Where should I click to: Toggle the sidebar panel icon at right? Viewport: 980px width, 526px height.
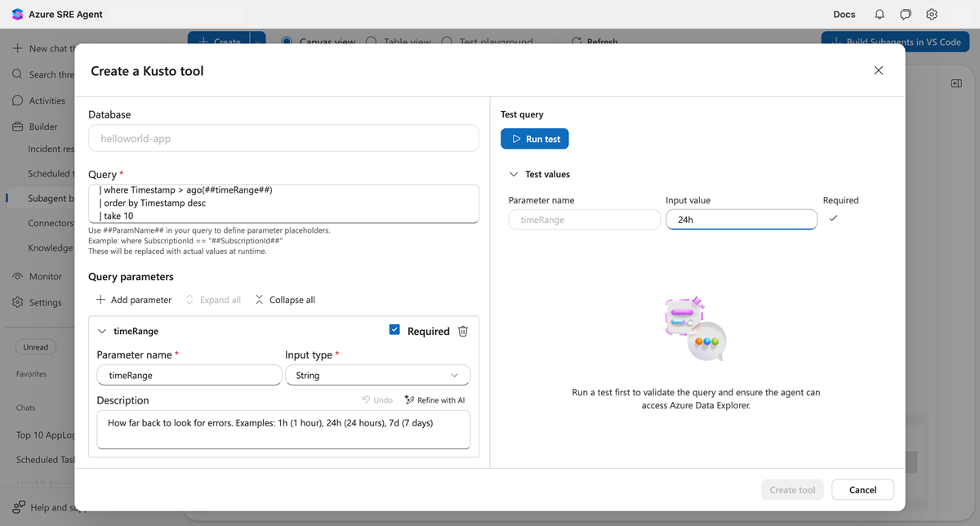[x=956, y=83]
